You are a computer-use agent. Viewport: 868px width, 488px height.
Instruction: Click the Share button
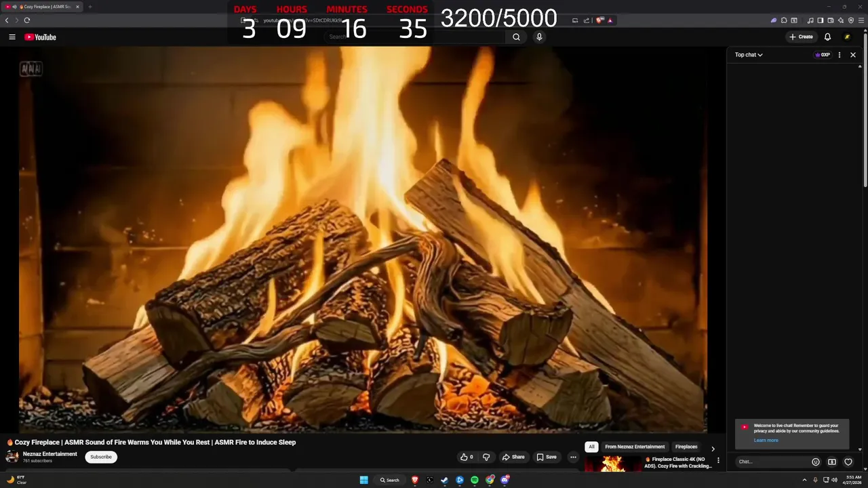point(513,457)
